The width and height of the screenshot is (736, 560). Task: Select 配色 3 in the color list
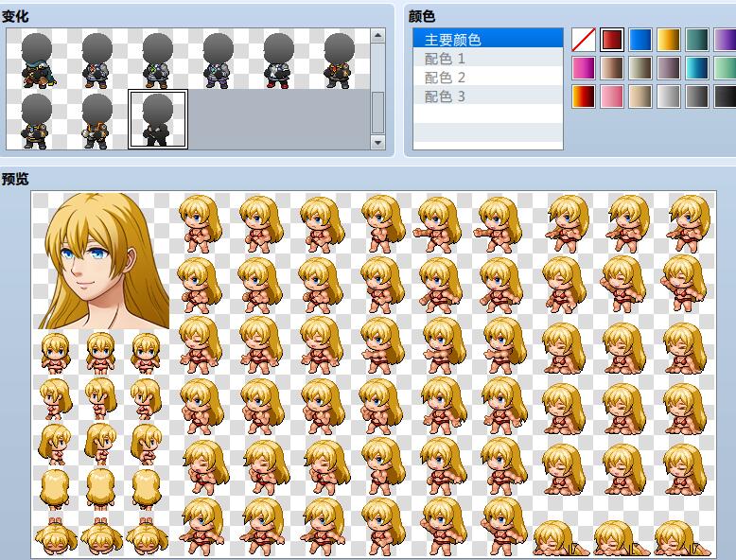488,96
